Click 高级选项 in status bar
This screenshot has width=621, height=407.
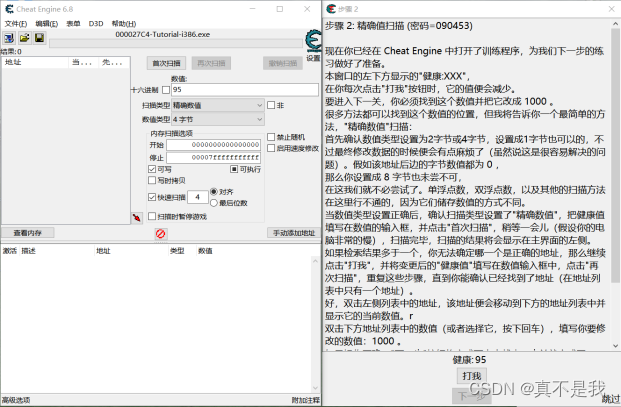point(16,400)
